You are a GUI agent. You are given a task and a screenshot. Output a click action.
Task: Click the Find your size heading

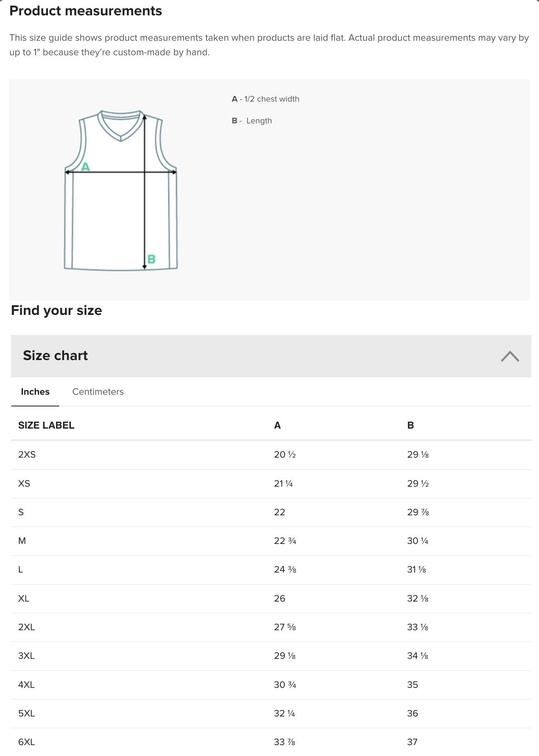tap(56, 310)
